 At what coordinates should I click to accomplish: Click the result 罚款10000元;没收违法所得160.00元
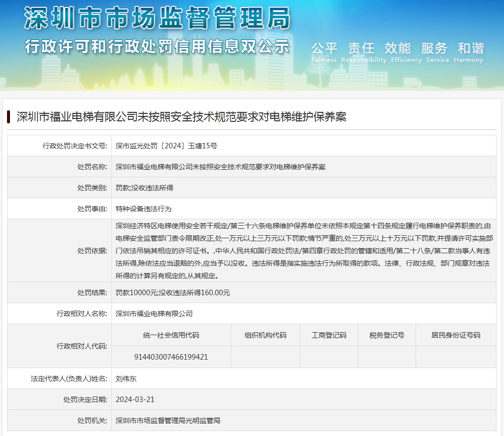[173, 293]
